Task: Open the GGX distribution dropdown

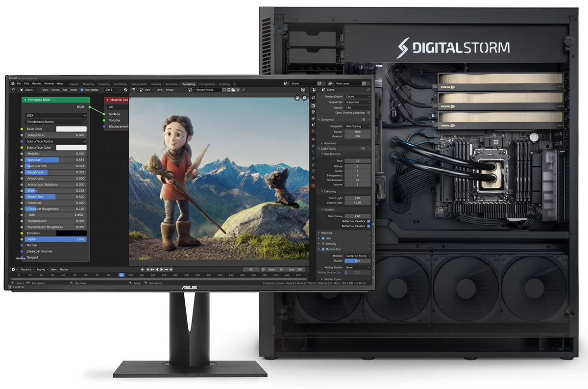Action: point(56,116)
